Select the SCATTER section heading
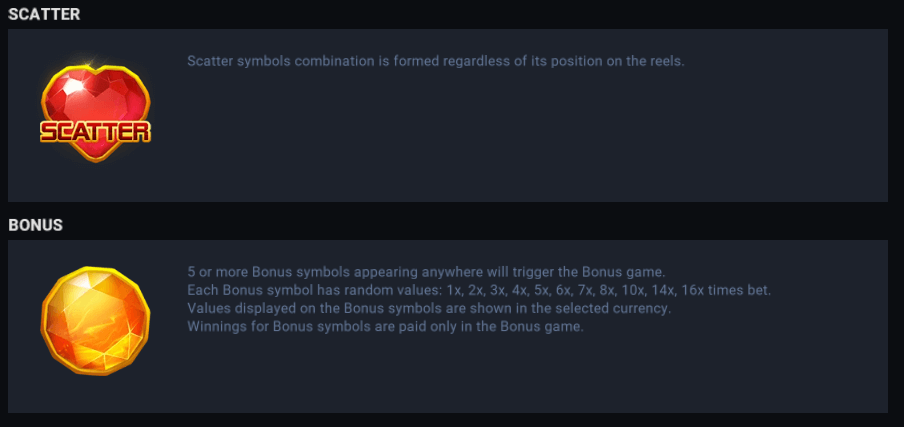 tap(44, 14)
